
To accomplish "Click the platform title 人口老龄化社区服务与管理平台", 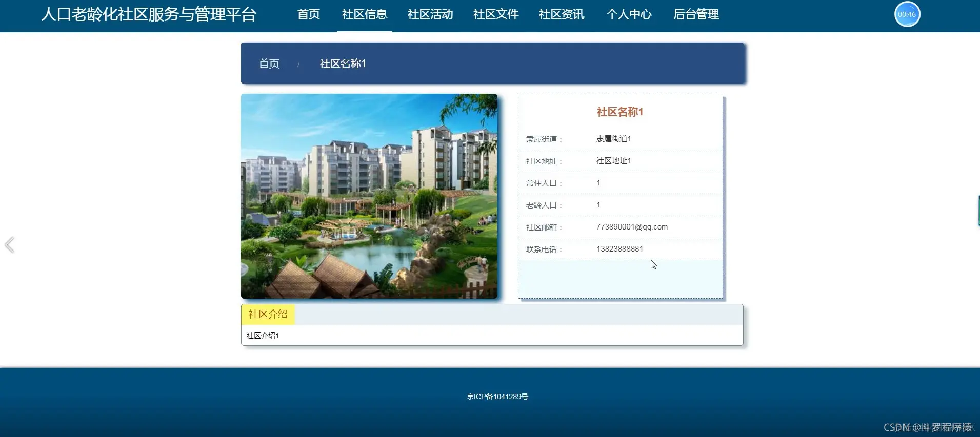I will [x=149, y=14].
